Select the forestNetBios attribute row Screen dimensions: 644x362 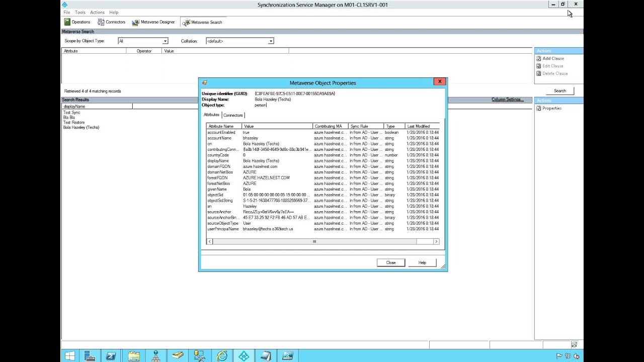coord(323,184)
